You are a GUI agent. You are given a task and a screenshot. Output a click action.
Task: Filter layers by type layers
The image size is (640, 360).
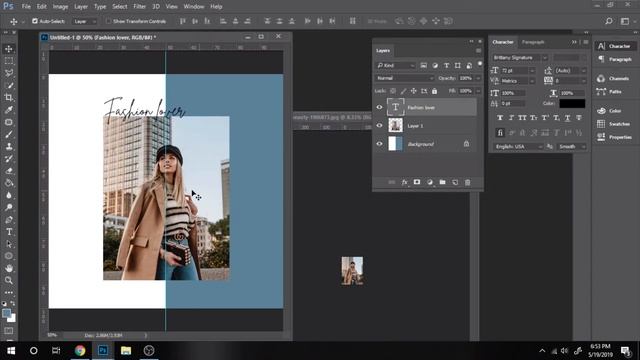pyautogui.click(x=447, y=65)
